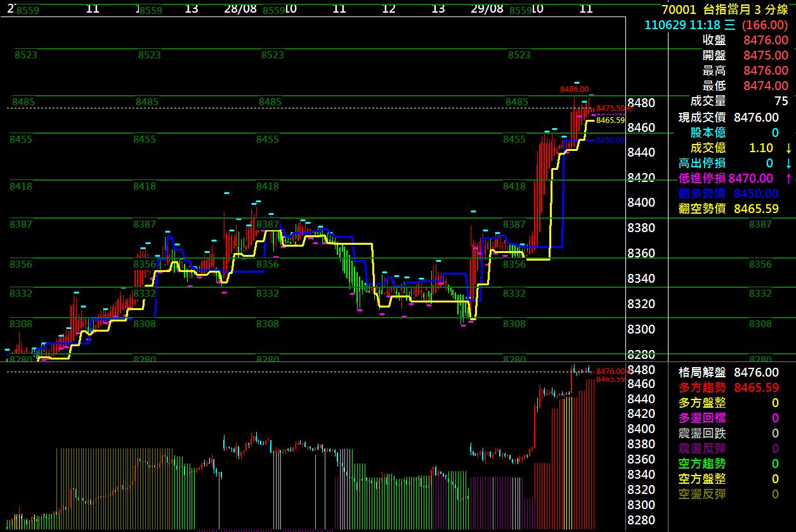This screenshot has width=796, height=532.
Task: Click the 29/08 date marker
Action: tap(487, 9)
